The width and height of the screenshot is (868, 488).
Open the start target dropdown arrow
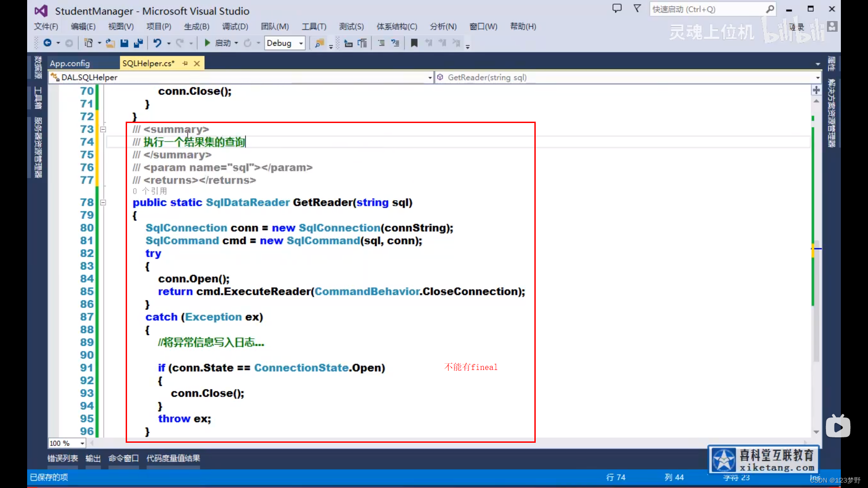click(236, 43)
